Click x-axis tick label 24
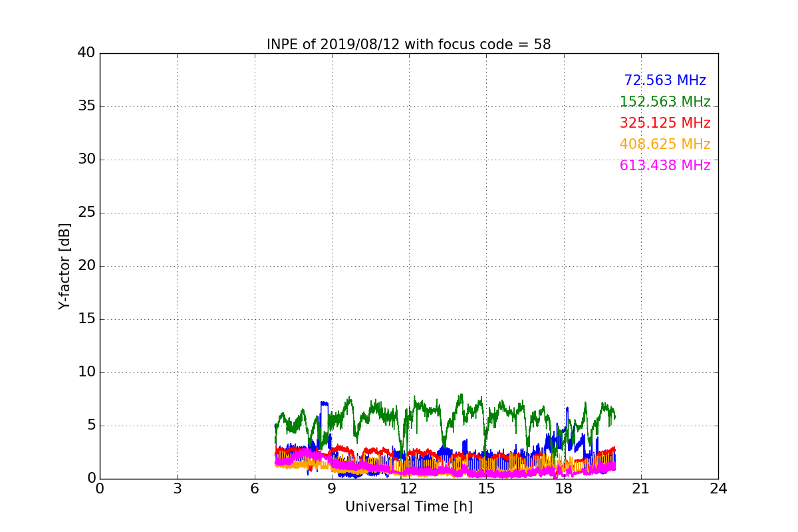Screen dimensions: 798x532 [x=718, y=489]
